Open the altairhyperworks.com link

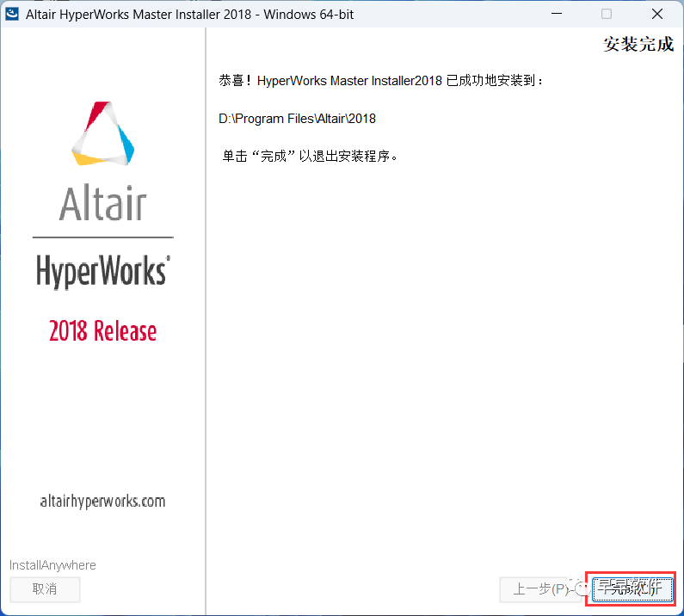[102, 501]
